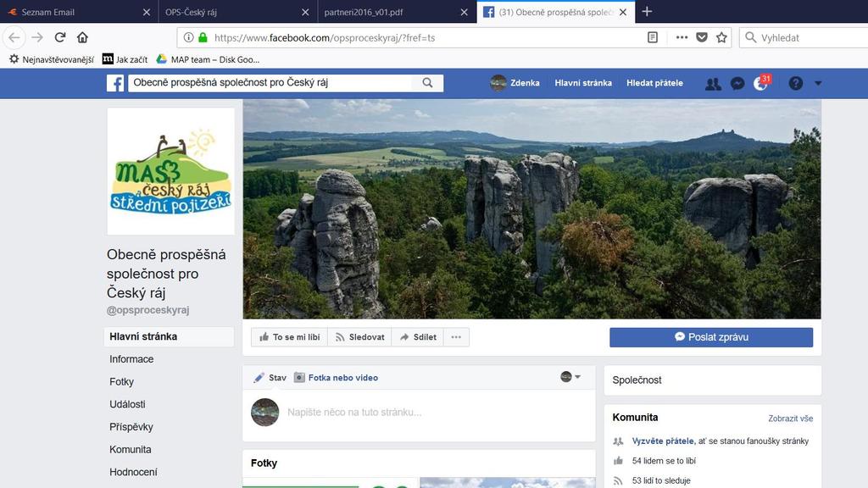The image size is (868, 488).
Task: Save page to Pocket
Action: (x=702, y=37)
